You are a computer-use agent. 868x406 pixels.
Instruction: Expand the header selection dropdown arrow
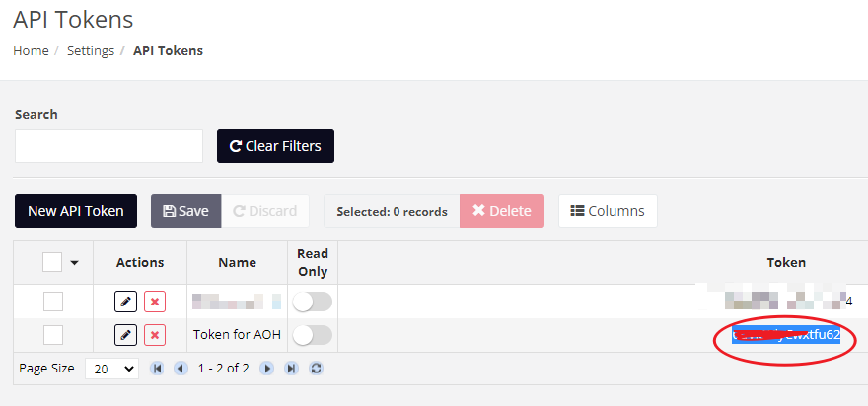pos(75,263)
